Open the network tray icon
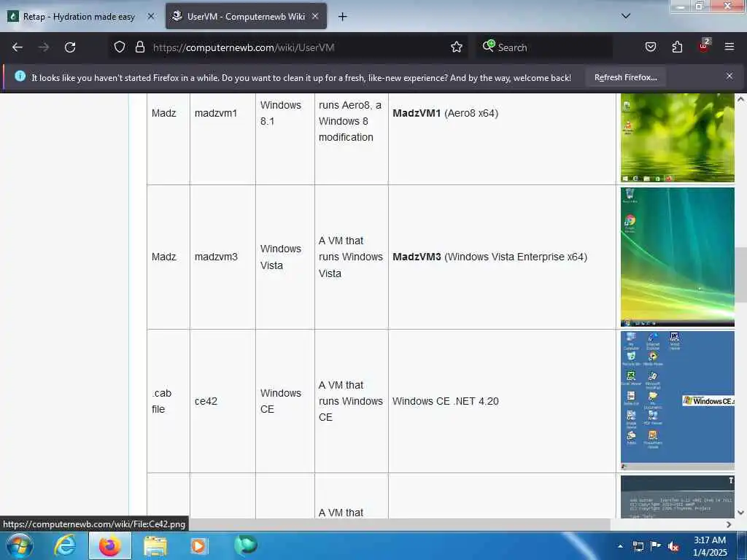 click(638, 546)
